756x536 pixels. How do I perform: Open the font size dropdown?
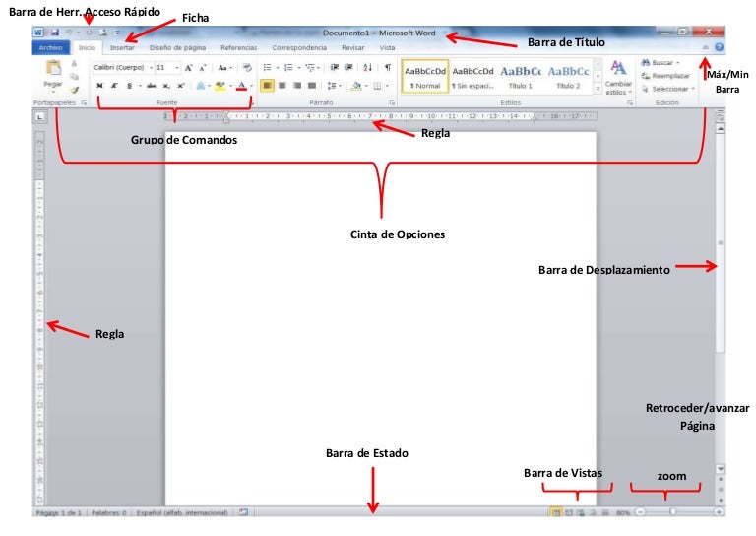[165, 68]
